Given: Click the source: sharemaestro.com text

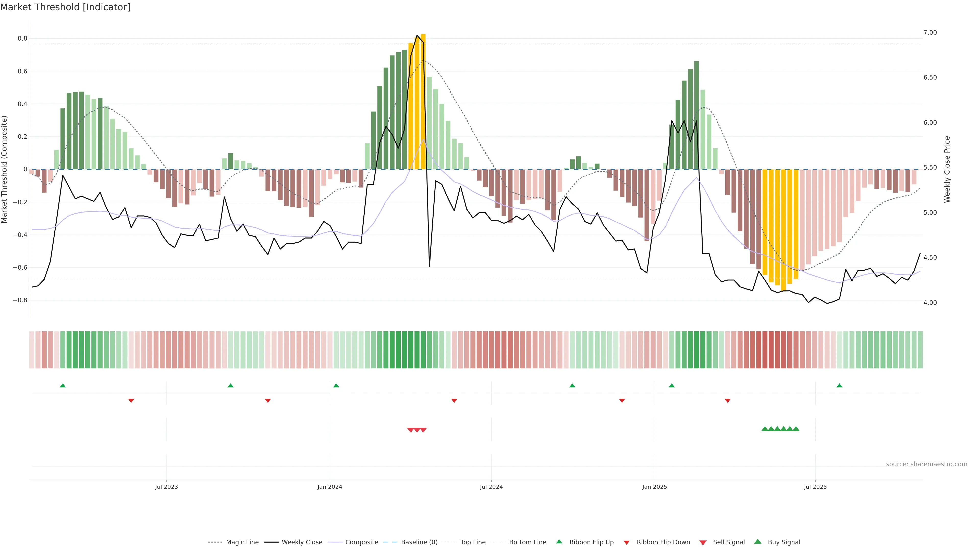Looking at the screenshot, I should (926, 464).
